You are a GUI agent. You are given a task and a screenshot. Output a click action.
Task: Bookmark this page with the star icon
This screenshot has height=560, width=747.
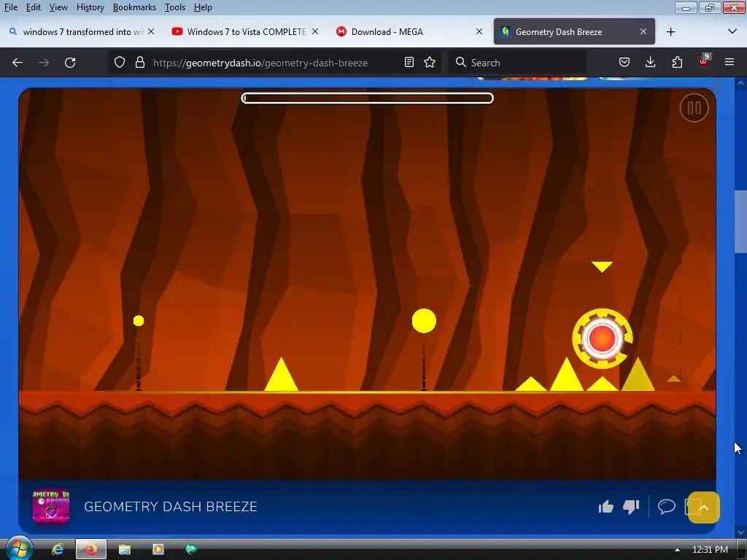tap(430, 63)
